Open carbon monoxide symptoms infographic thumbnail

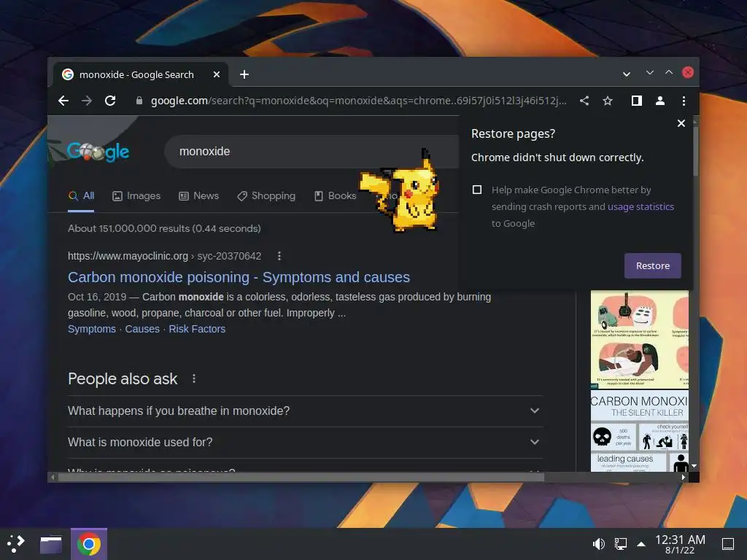tap(639, 339)
